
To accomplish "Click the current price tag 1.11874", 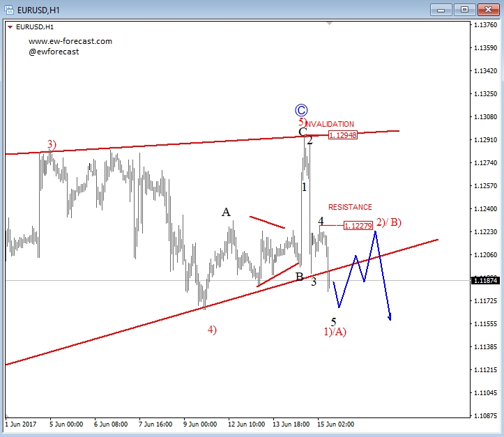I will point(485,280).
